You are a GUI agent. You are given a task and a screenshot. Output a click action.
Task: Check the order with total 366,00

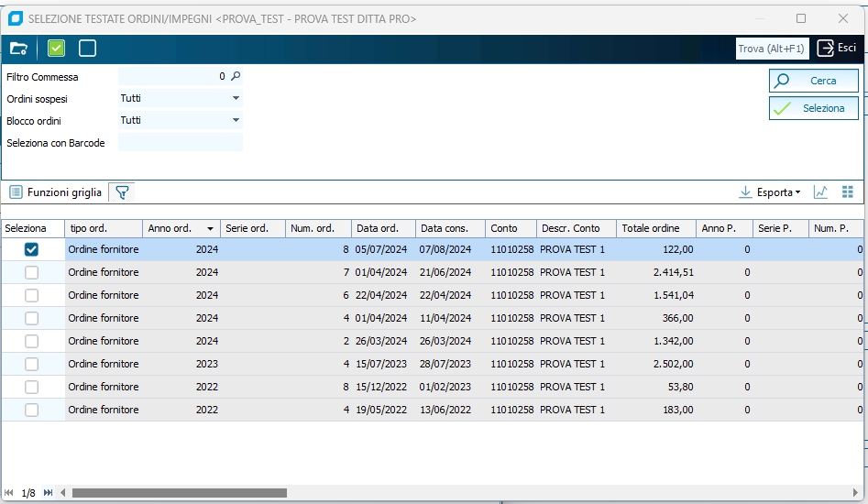coord(31,318)
